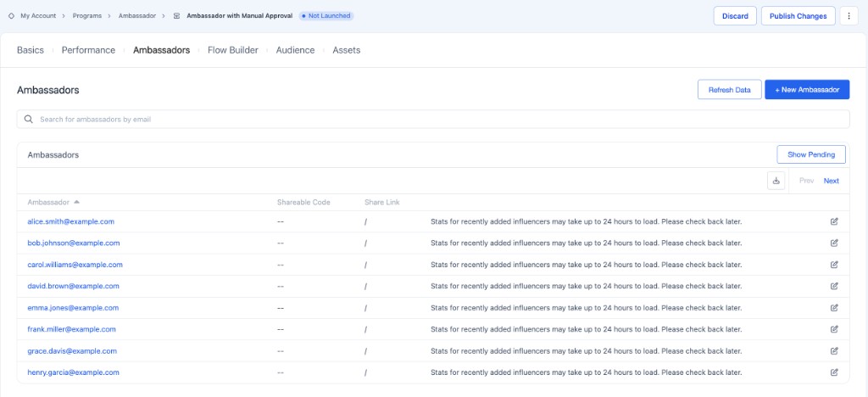
Task: Click the Shareable Code column header
Action: click(303, 203)
